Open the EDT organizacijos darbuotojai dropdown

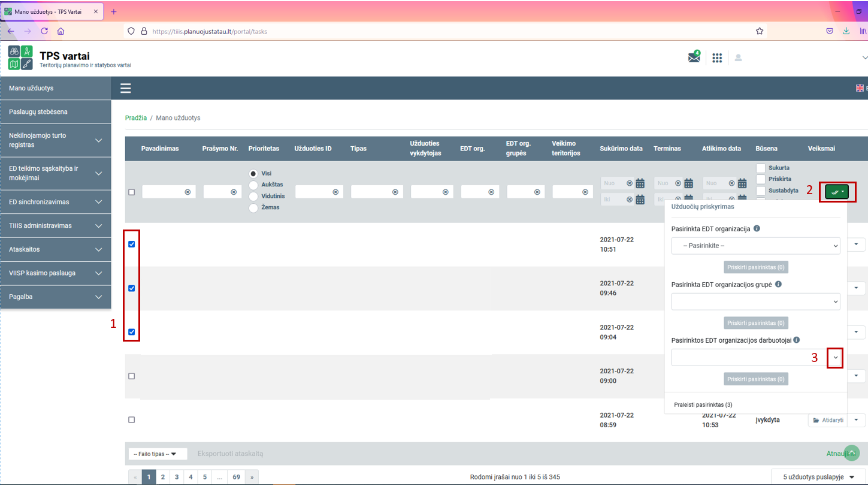click(x=755, y=357)
